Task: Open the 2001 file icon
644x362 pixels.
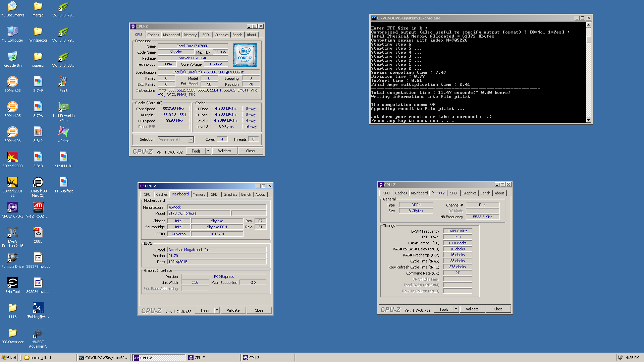Action: click(x=38, y=235)
